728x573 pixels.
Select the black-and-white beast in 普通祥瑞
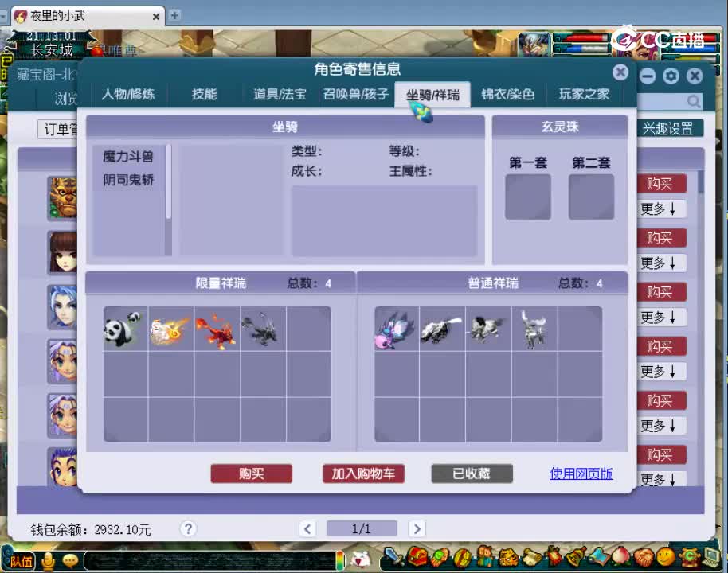tap(442, 329)
